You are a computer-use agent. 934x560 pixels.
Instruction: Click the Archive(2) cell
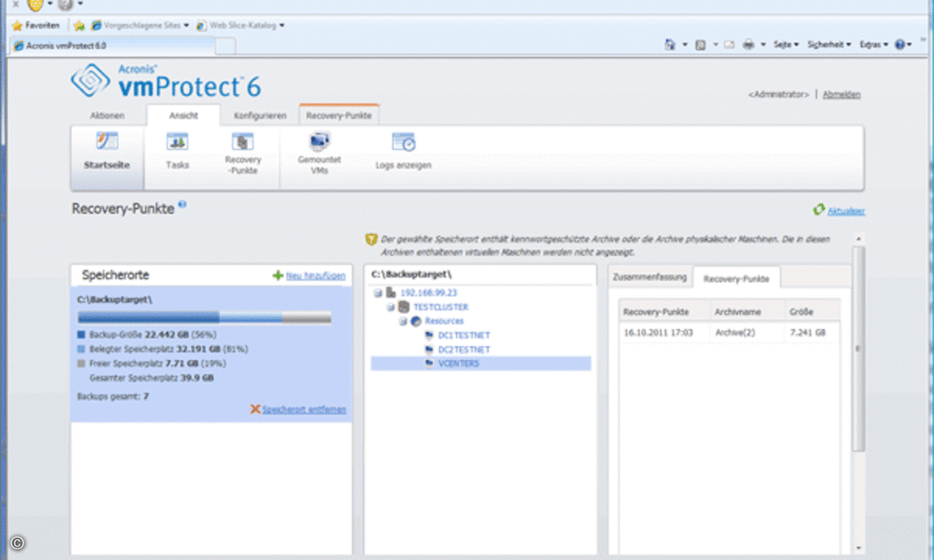coord(734,332)
